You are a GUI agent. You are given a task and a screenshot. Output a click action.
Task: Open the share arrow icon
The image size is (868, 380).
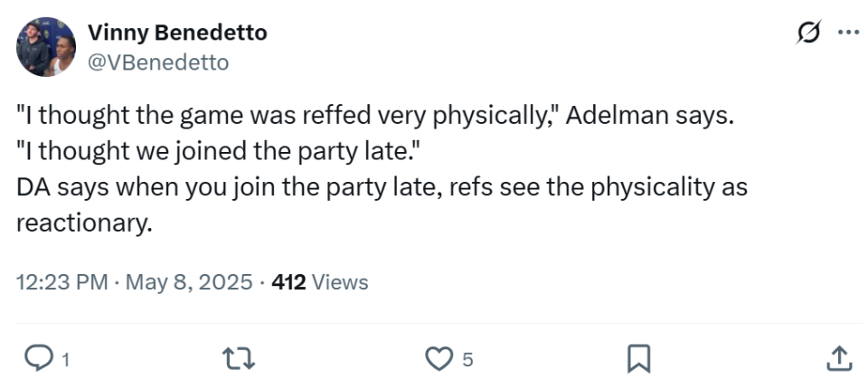(x=838, y=358)
